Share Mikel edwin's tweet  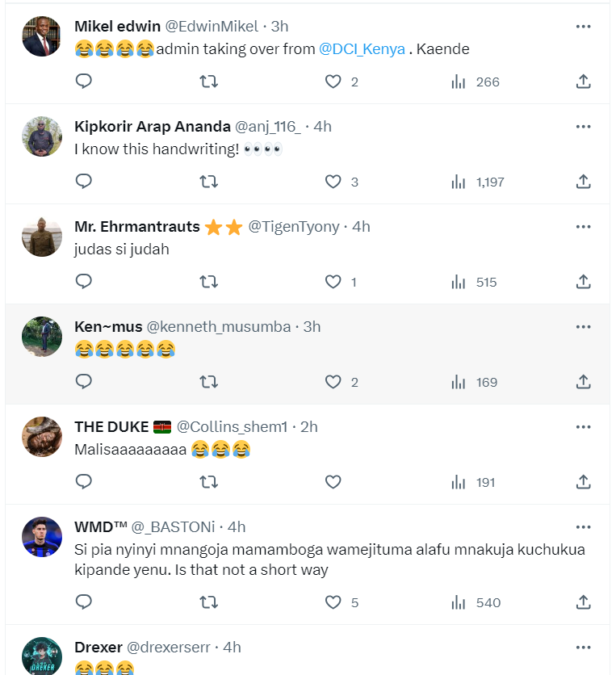(x=583, y=82)
